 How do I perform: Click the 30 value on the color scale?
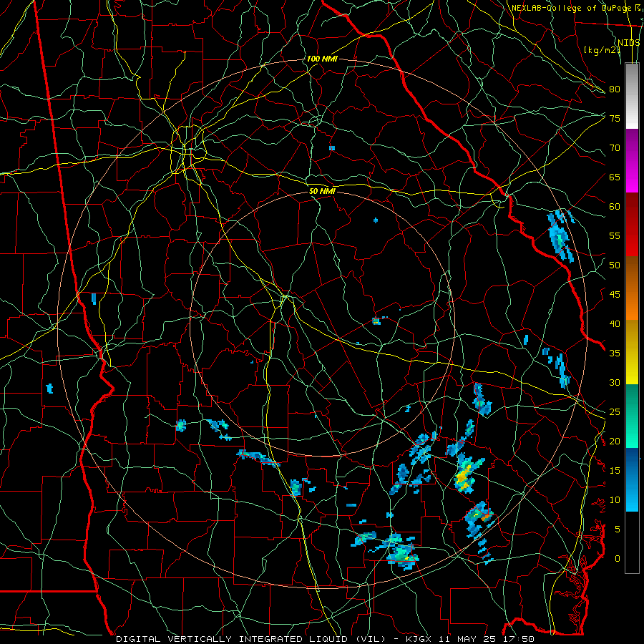pos(615,382)
